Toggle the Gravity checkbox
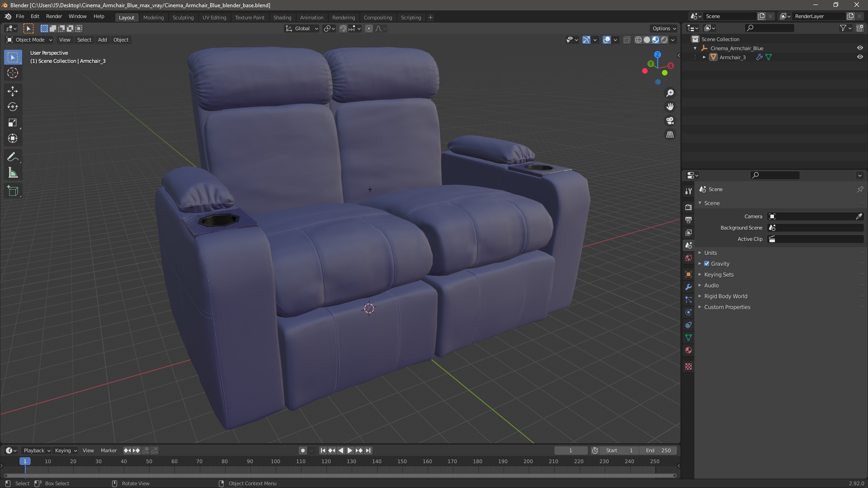Viewport: 868px width, 488px height. tap(707, 264)
